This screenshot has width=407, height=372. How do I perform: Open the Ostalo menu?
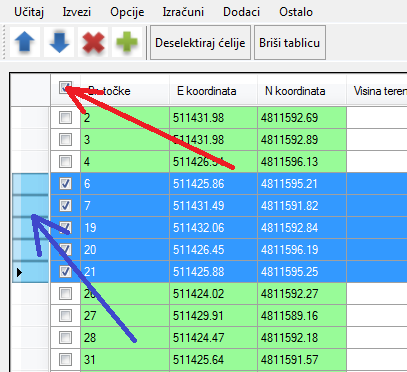296,12
